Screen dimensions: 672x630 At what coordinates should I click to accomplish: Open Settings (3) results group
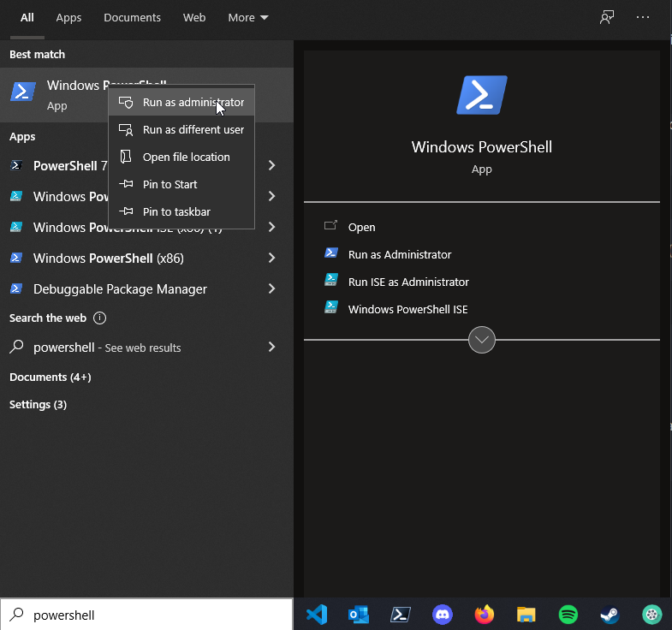[x=38, y=405]
